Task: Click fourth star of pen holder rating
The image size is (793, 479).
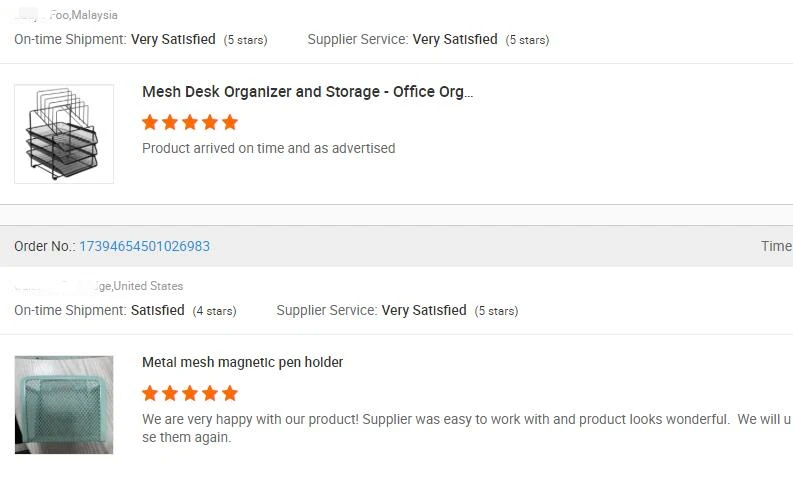Action: point(210,393)
